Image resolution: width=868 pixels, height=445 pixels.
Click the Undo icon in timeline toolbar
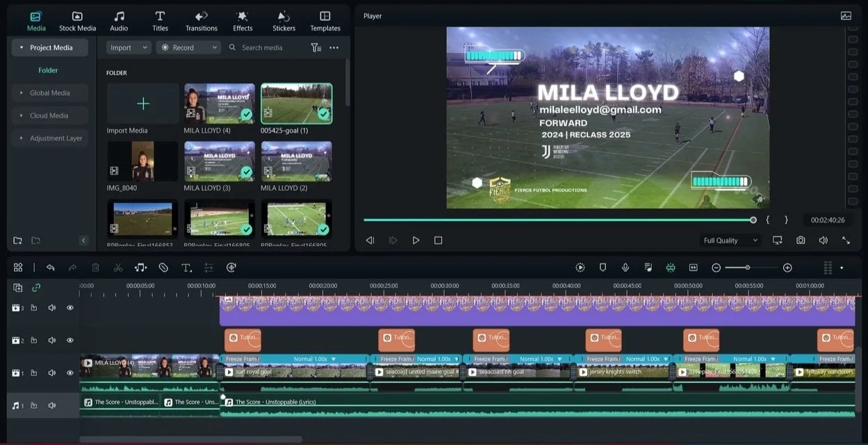49,267
